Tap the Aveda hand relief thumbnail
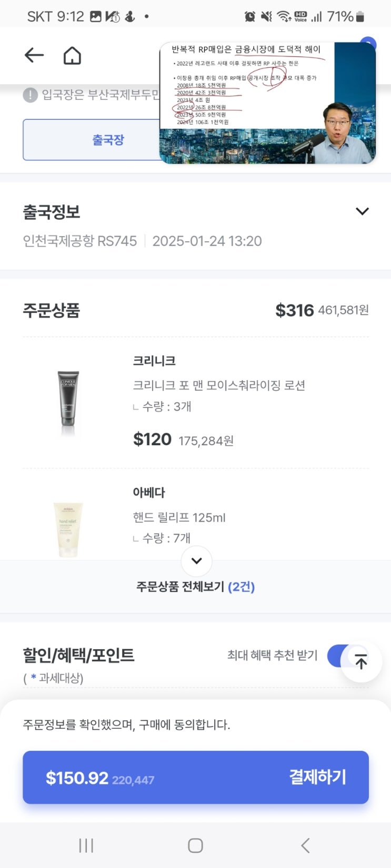Viewport: 391px width, 868px height. tap(68, 528)
